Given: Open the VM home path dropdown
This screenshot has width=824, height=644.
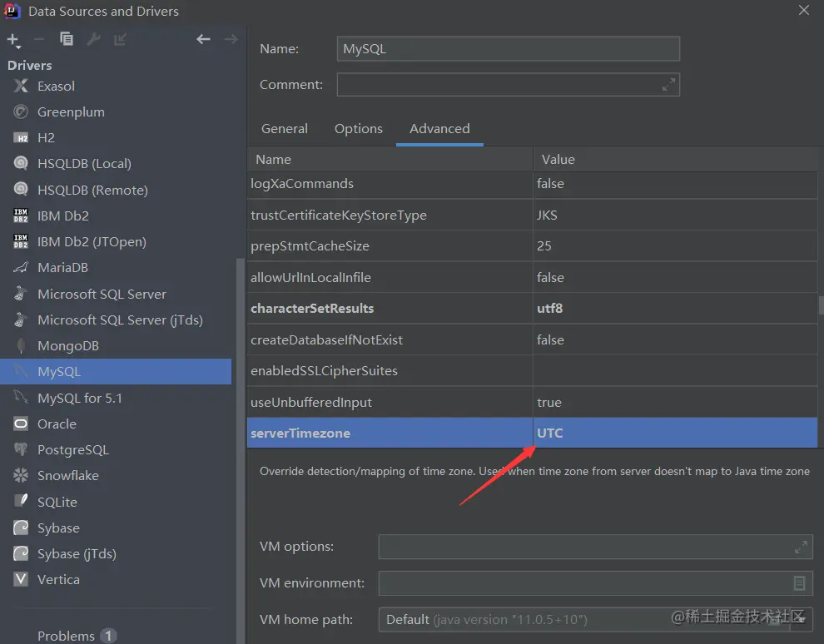Looking at the screenshot, I should (802, 619).
